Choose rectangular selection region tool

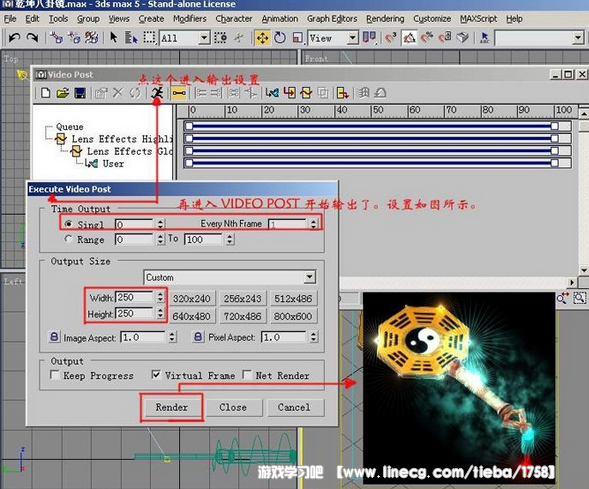[149, 38]
